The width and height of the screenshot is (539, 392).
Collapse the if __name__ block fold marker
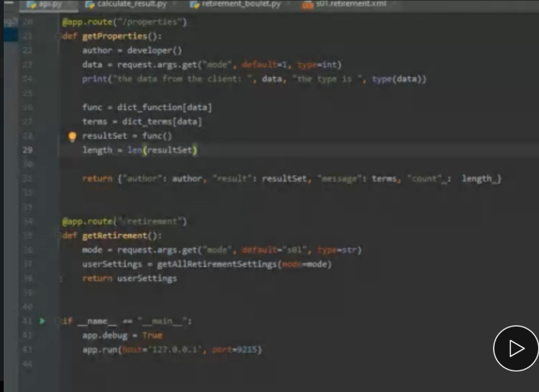[58, 321]
